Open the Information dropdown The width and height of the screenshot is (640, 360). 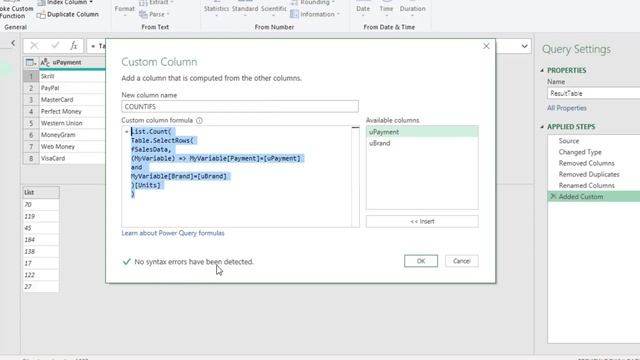pyautogui.click(x=315, y=14)
